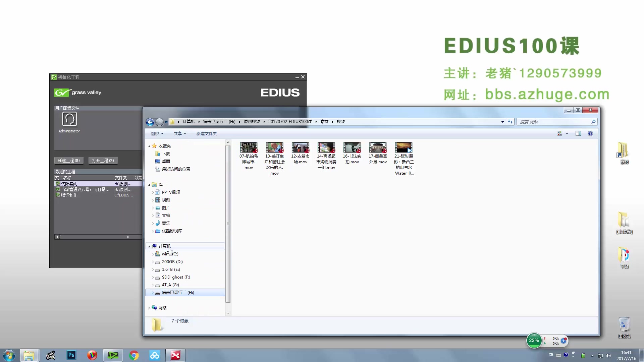Select the 10-美好生活和谐社会 video file
This screenshot has width=644, height=362.
pyautogui.click(x=274, y=158)
